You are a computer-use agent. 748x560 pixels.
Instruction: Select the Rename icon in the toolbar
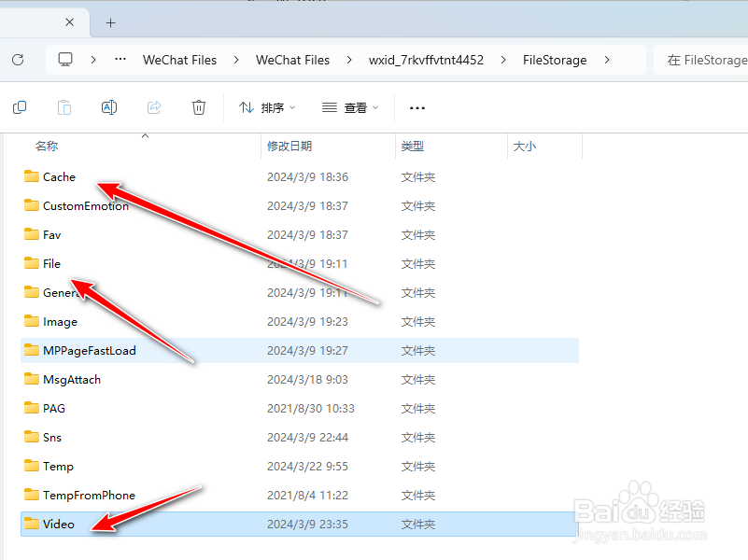click(108, 107)
